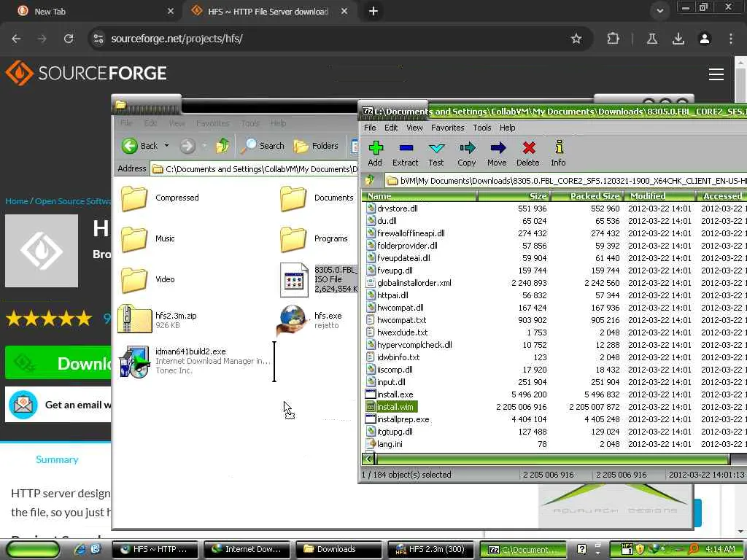
Task: Click the Up folder icon in Explorer toolbar
Action: coord(222,146)
